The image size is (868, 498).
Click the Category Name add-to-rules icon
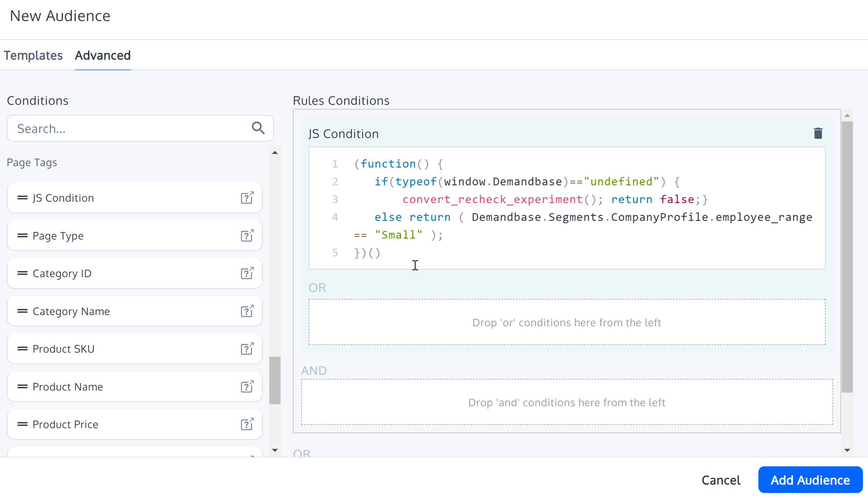pos(247,311)
